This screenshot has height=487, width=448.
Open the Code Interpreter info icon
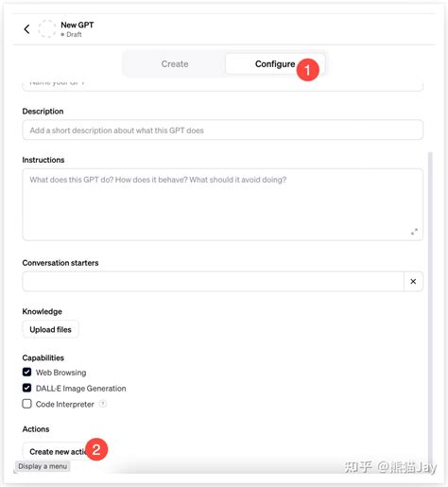click(103, 404)
